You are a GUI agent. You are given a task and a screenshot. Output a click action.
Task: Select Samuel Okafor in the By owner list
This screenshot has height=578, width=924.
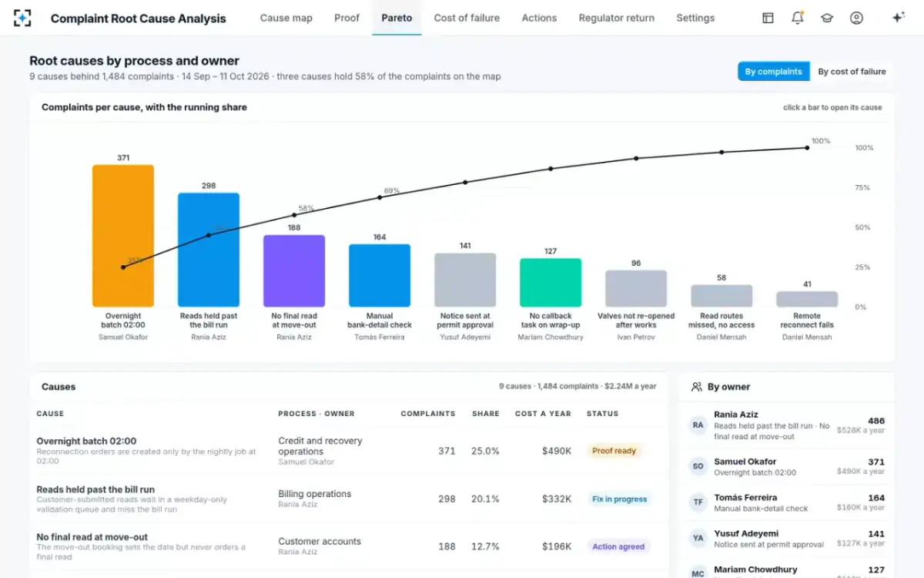click(786, 466)
